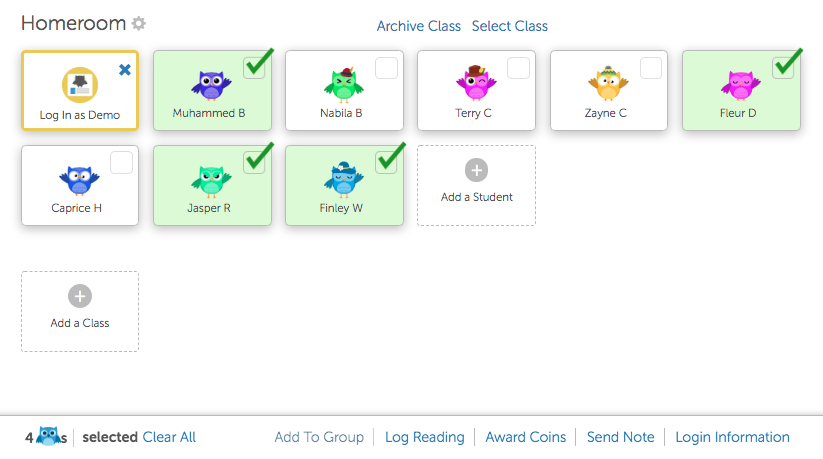Click Zayne C's orange owl avatar
This screenshot has height=459, width=823.
tap(606, 85)
